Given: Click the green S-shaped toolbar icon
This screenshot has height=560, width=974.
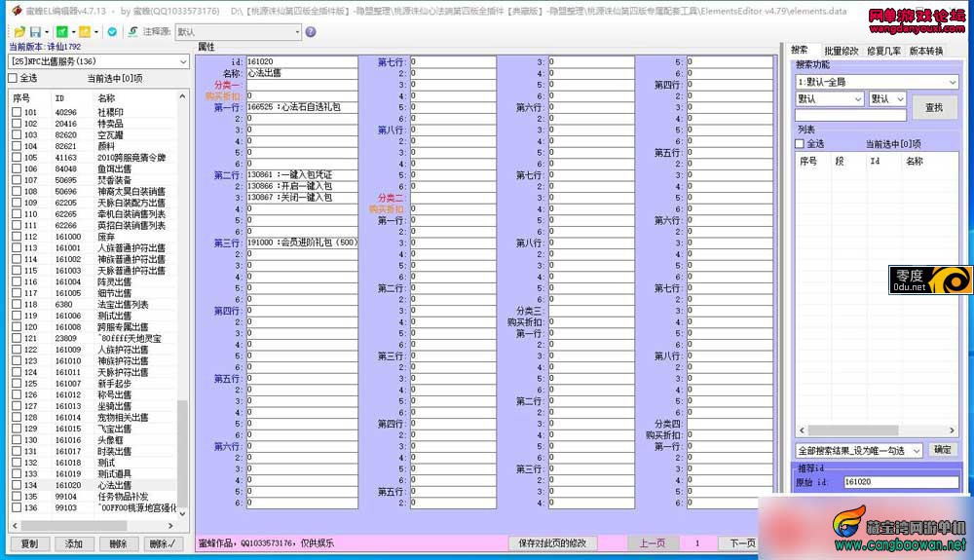Looking at the screenshot, I should pyautogui.click(x=132, y=32).
